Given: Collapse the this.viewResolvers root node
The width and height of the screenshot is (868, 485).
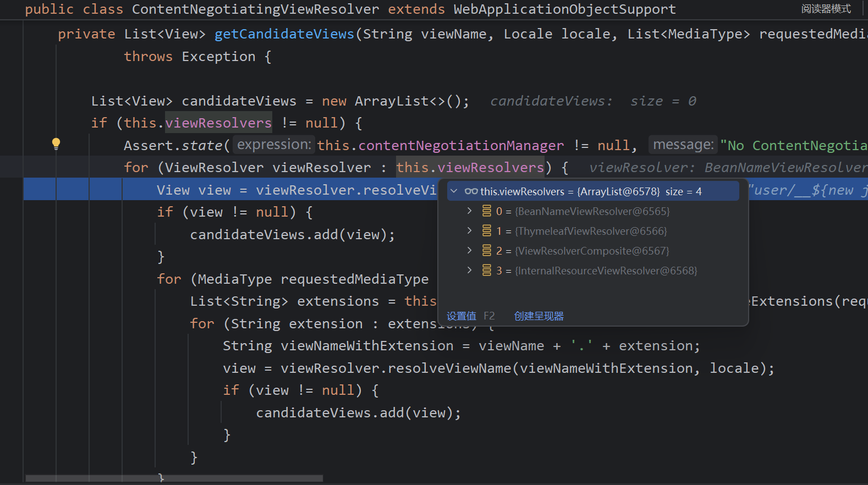Looking at the screenshot, I should [454, 191].
